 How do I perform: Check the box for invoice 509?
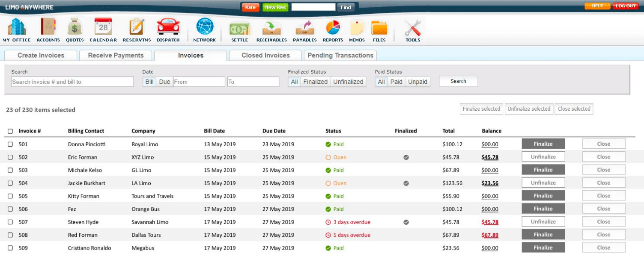click(10, 248)
